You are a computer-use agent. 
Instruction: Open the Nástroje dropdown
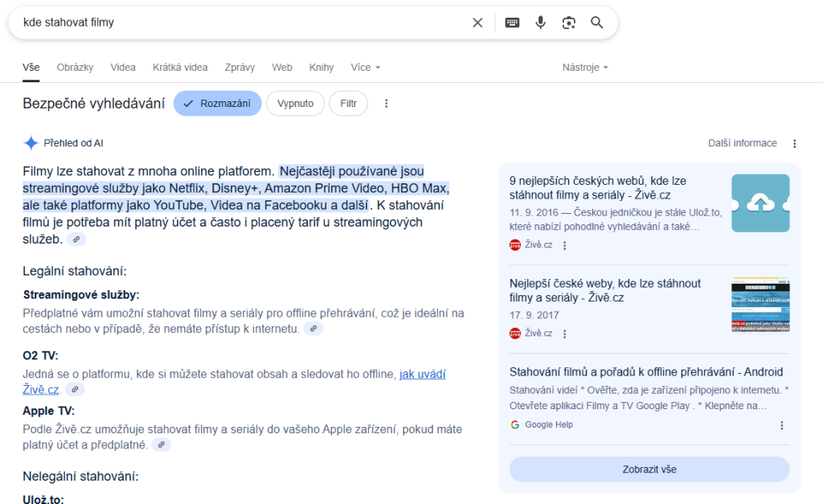pos(585,68)
